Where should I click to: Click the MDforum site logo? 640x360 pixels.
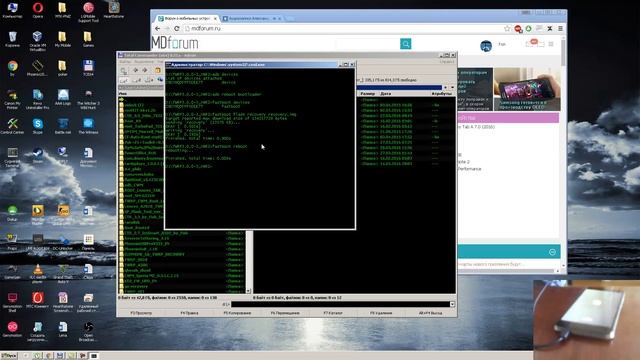(x=175, y=43)
